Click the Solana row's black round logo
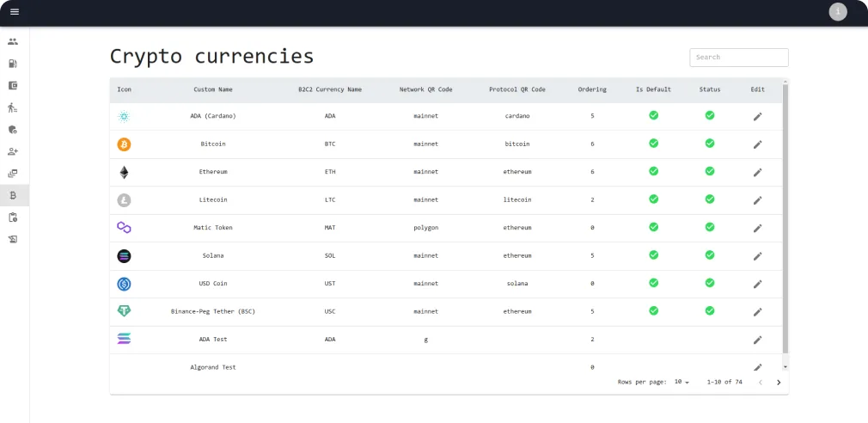 click(x=124, y=256)
